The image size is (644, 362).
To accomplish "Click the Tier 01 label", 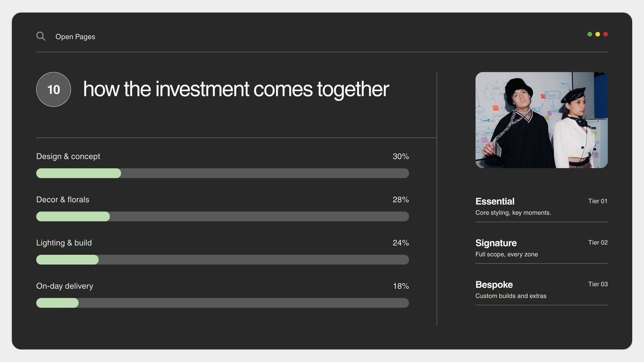I will pyautogui.click(x=598, y=201).
